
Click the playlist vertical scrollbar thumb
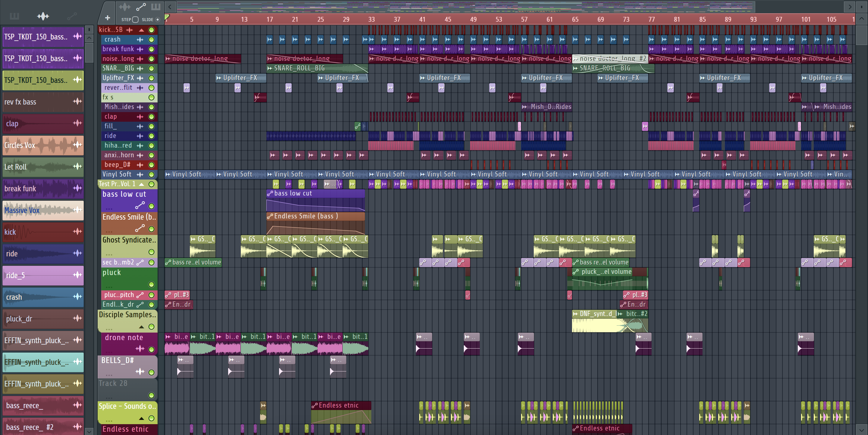(x=862, y=35)
